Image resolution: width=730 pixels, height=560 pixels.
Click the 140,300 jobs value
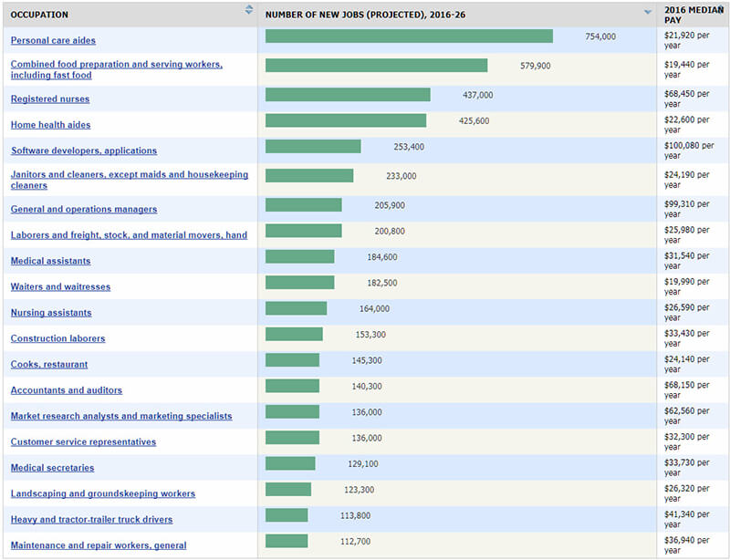coord(367,387)
